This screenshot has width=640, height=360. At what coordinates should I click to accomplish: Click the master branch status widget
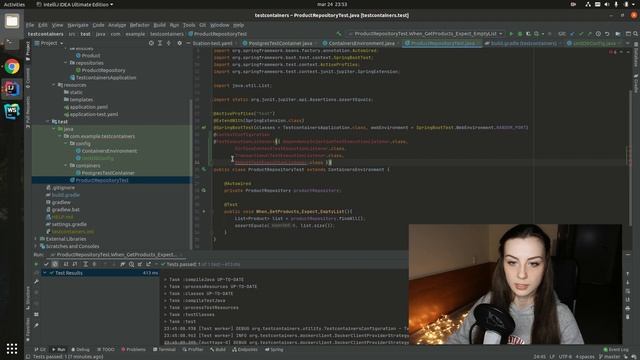609,357
